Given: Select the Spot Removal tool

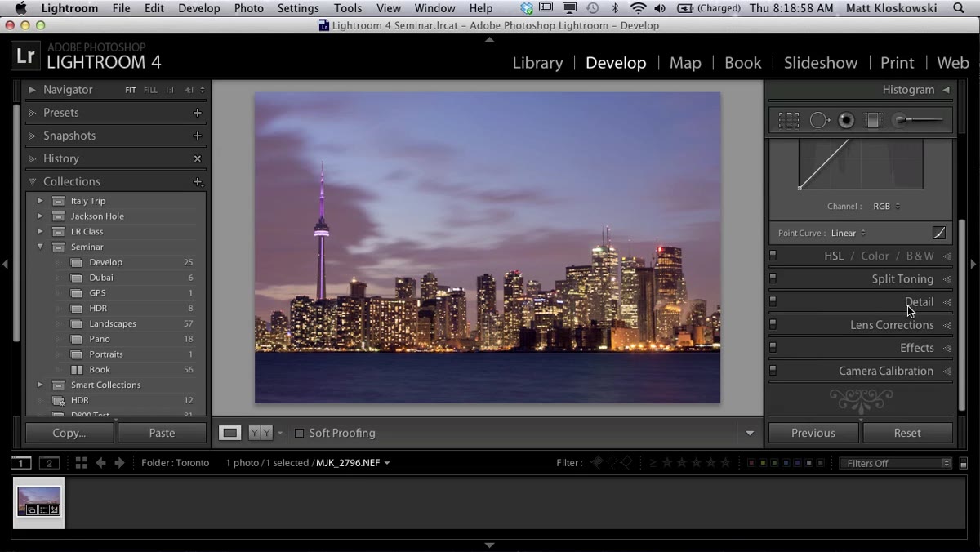Looking at the screenshot, I should click(819, 121).
